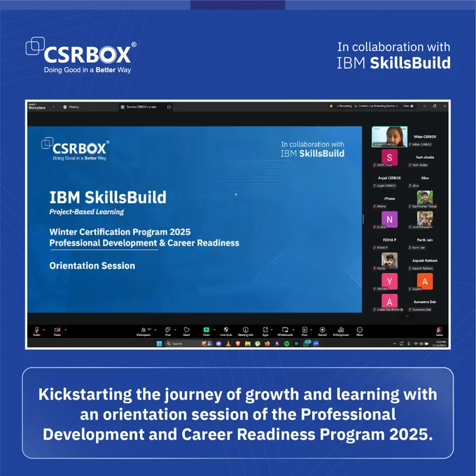476x476 pixels.
Task: Open the Chat panel
Action: click(167, 331)
